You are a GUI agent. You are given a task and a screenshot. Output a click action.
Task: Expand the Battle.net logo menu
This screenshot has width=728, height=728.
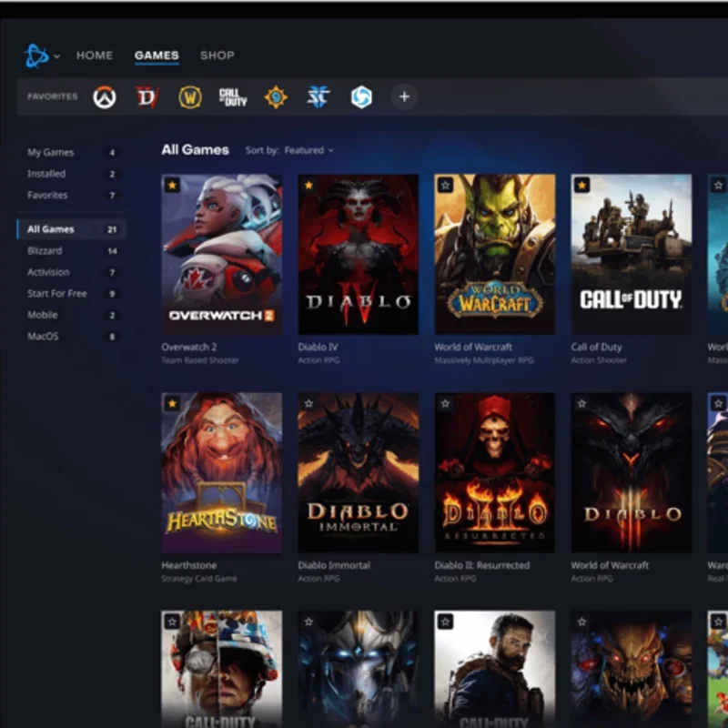[41, 56]
